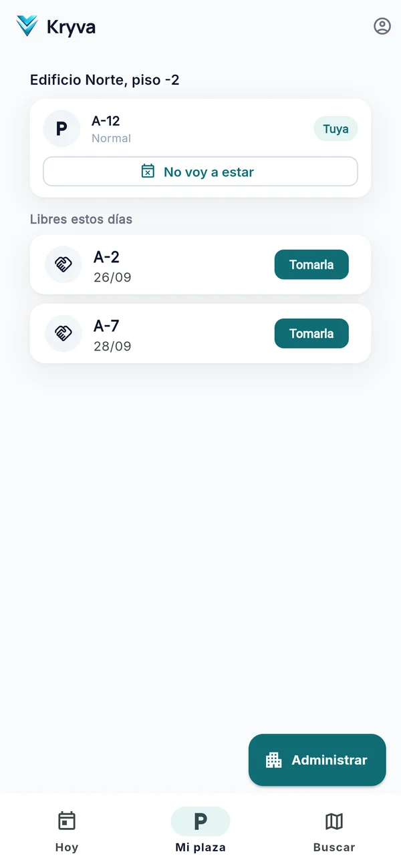The image size is (401, 868).
Task: Go to the Buscar tab
Action: click(x=334, y=831)
